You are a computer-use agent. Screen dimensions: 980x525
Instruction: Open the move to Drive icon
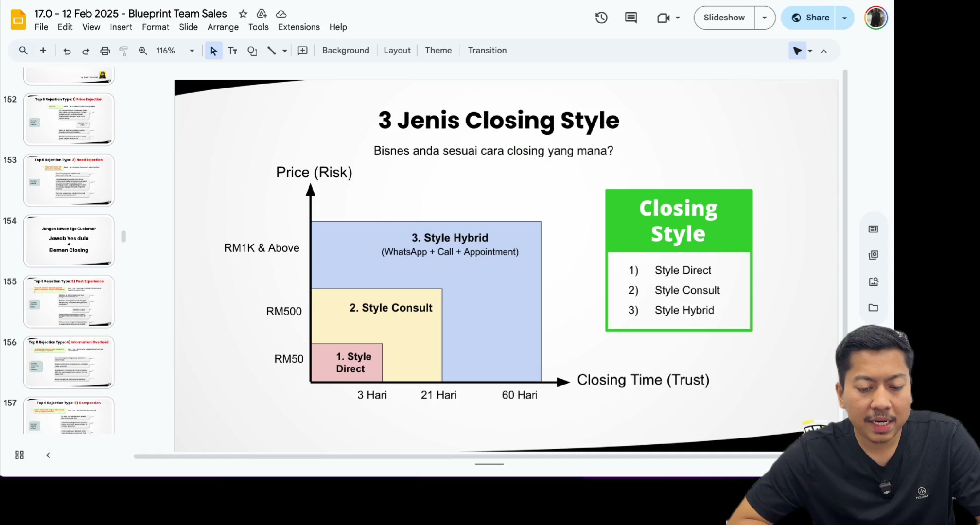click(x=262, y=14)
